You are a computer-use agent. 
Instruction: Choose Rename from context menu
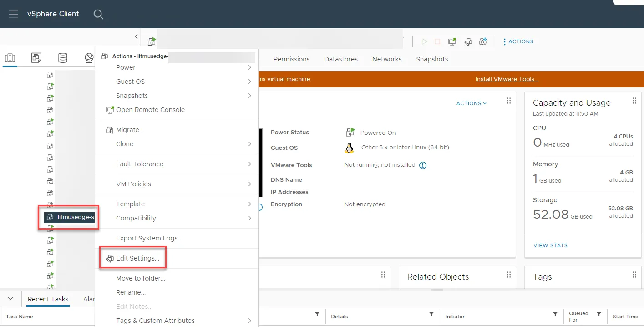(177, 292)
